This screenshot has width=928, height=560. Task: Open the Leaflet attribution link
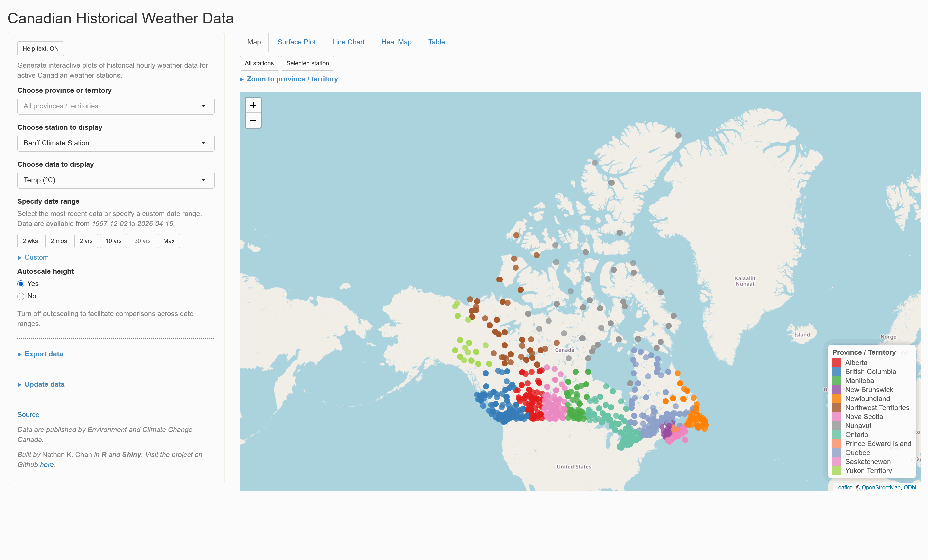[x=843, y=487]
